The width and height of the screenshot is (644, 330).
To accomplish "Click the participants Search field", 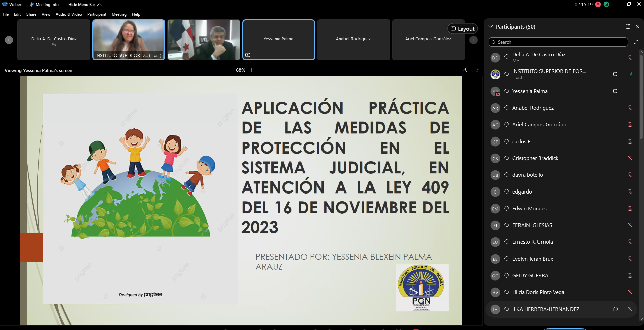I will (x=558, y=42).
